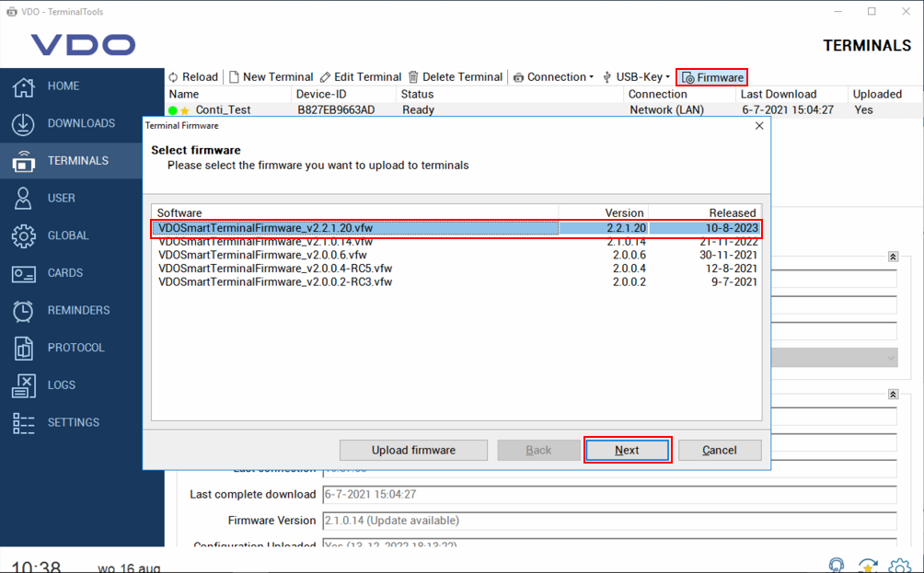Click the Firmware toolbar button
This screenshot has width=924, height=573.
tap(712, 78)
